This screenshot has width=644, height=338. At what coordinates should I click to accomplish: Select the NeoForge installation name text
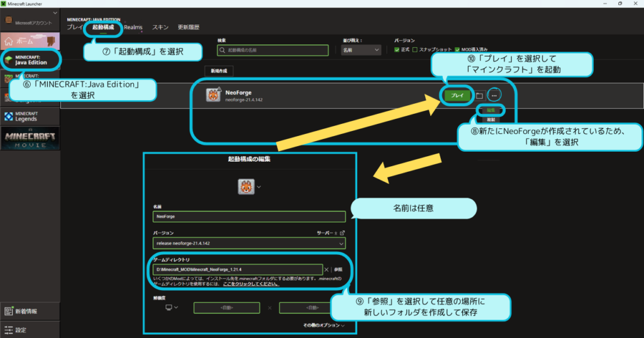coord(238,93)
